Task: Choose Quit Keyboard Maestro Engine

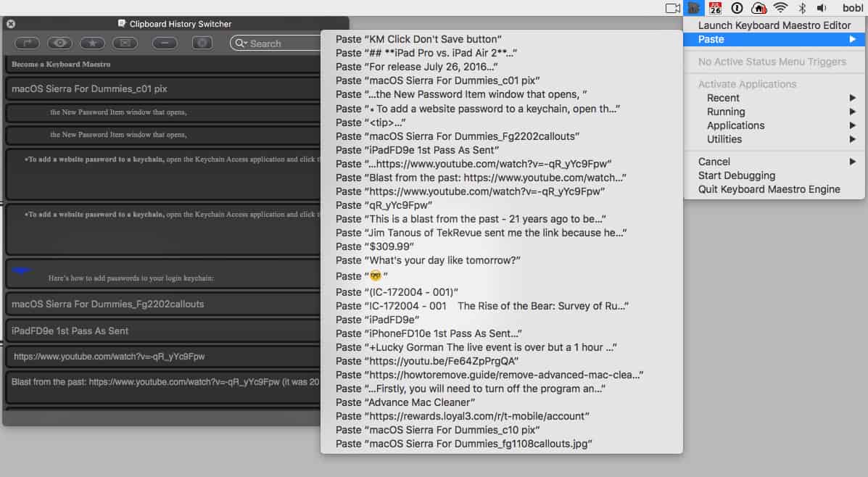Action: tap(774, 189)
